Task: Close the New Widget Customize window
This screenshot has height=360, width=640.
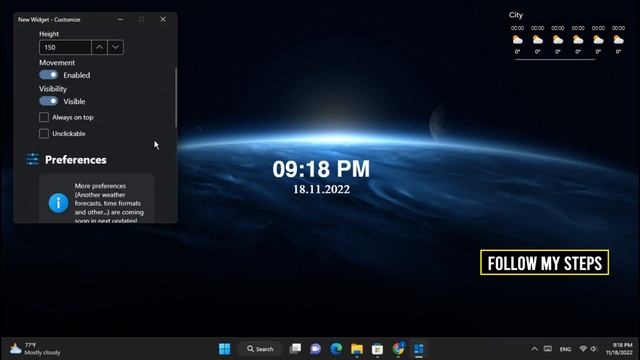Action: 163,20
